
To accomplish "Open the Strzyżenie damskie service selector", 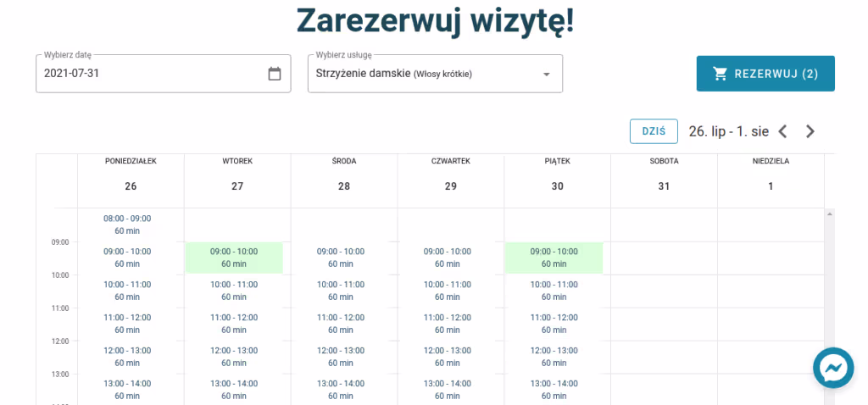I will (435, 74).
